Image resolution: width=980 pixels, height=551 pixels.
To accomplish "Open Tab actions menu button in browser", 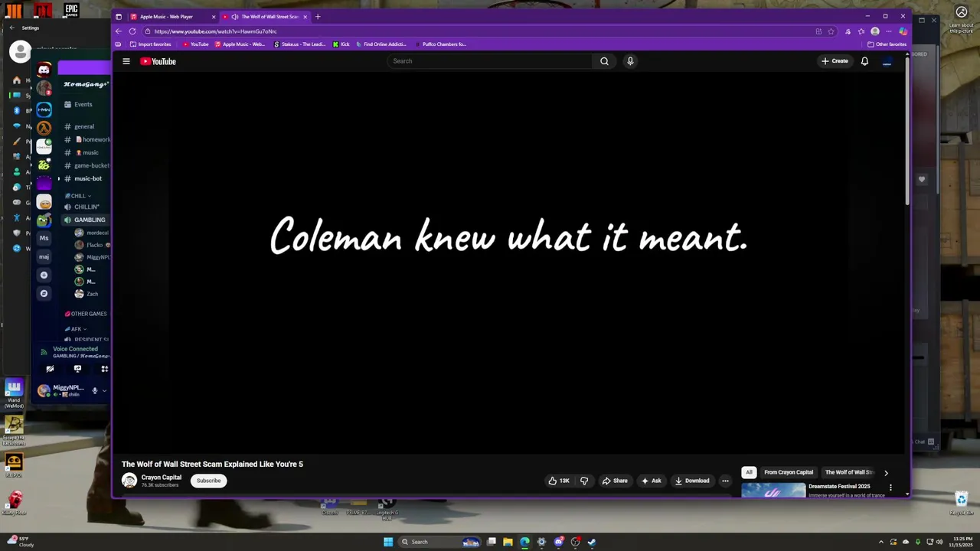I will click(118, 16).
